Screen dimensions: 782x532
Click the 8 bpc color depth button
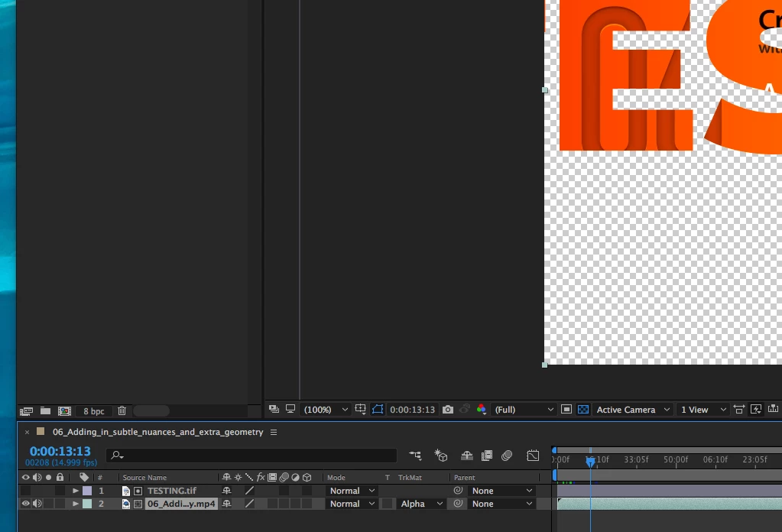click(94, 410)
